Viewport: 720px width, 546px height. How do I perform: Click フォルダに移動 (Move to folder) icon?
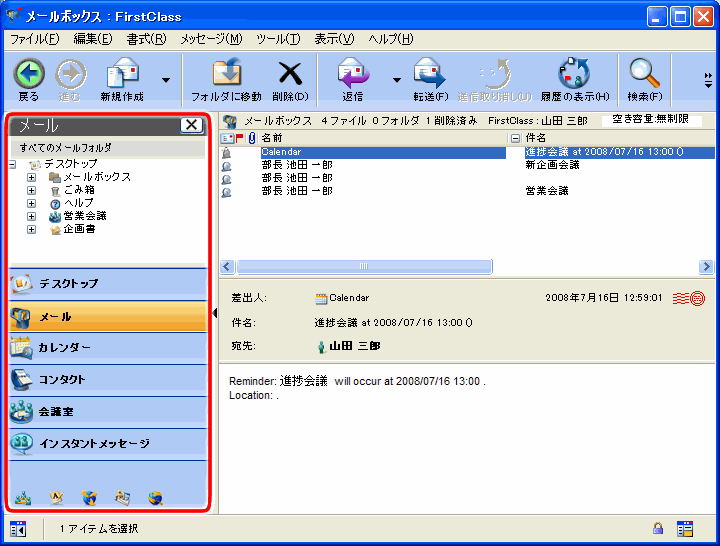[x=226, y=73]
